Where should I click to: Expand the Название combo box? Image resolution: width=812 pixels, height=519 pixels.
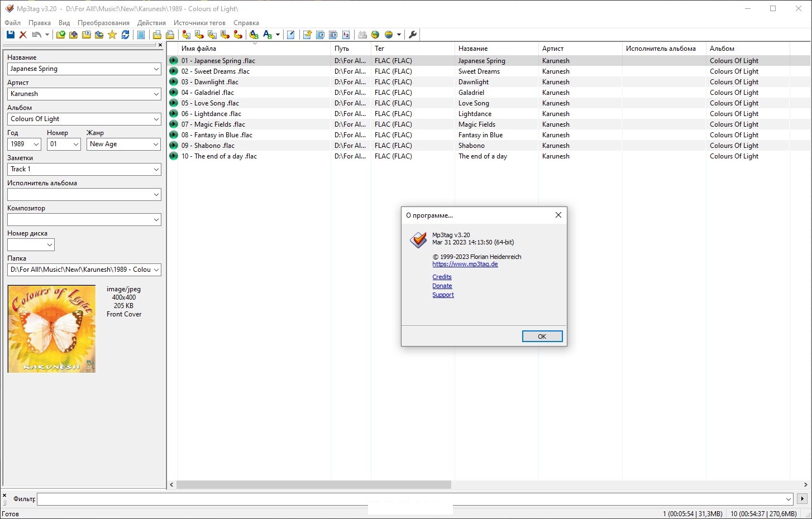click(156, 69)
